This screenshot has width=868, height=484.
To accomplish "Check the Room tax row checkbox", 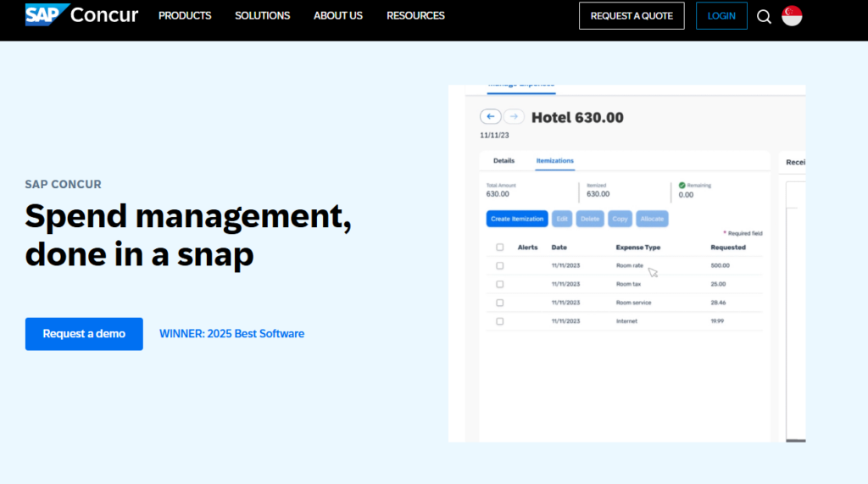I will [x=500, y=284].
